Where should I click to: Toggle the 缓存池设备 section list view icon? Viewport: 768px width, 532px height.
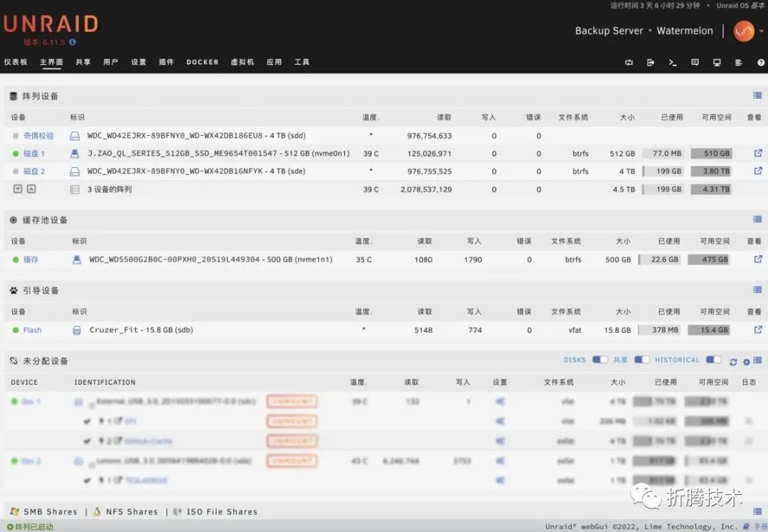(758, 220)
